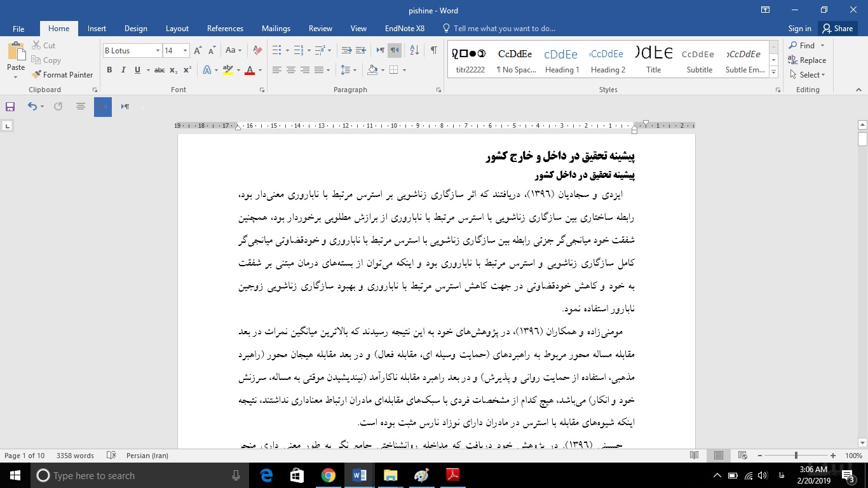This screenshot has height=488, width=868.
Task: Open the Format Painter
Action: click(x=62, y=74)
